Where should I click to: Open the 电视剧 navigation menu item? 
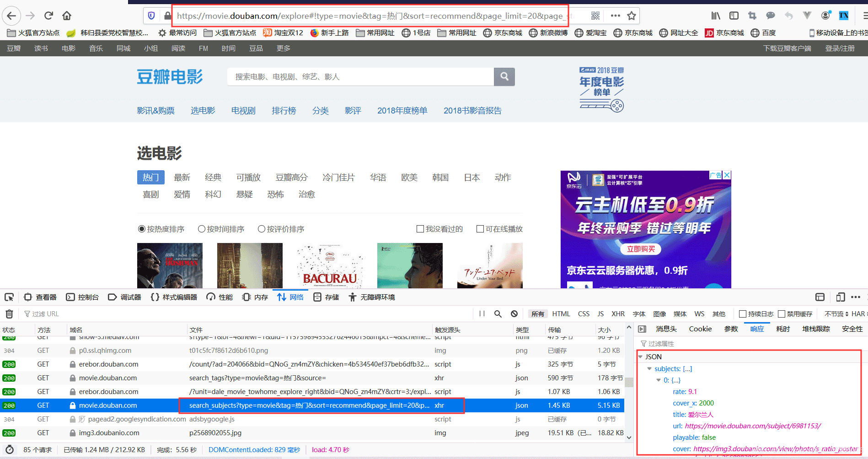click(243, 110)
